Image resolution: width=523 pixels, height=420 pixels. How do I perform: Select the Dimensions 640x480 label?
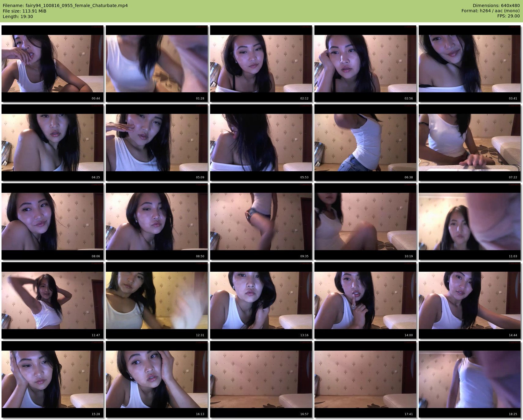(x=496, y=6)
